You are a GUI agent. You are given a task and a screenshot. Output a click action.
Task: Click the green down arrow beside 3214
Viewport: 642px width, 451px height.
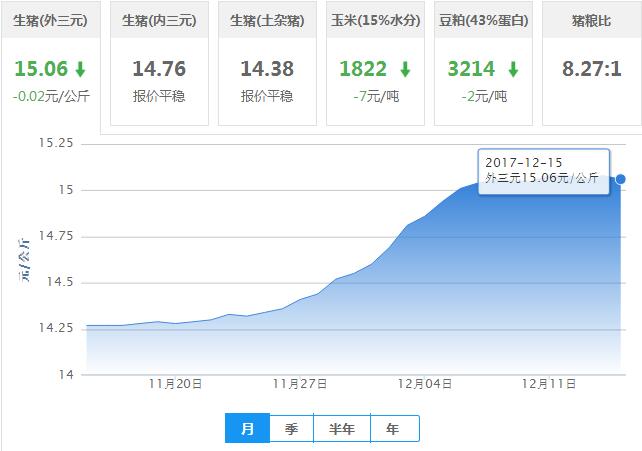click(x=513, y=69)
